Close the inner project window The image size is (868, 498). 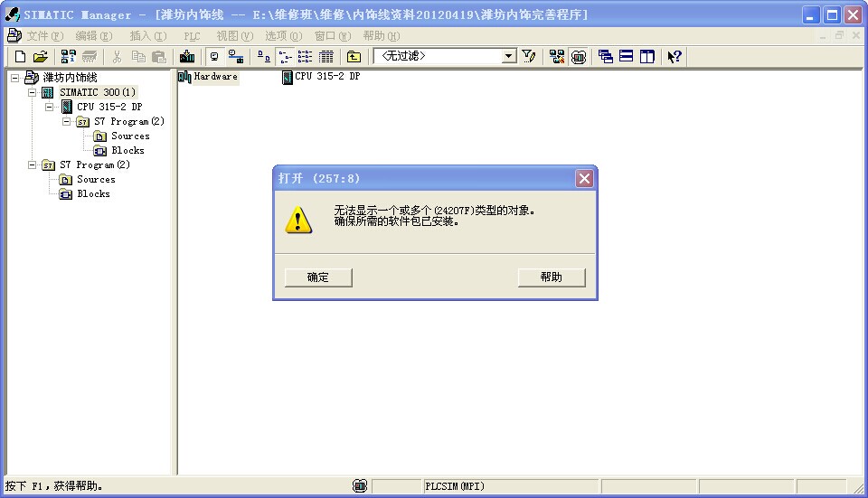point(856,35)
